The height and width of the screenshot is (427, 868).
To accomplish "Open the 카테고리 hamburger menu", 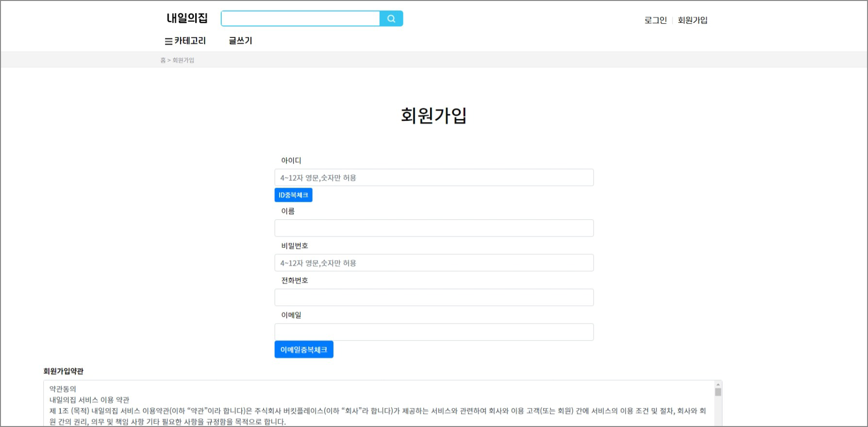I will pyautogui.click(x=185, y=41).
